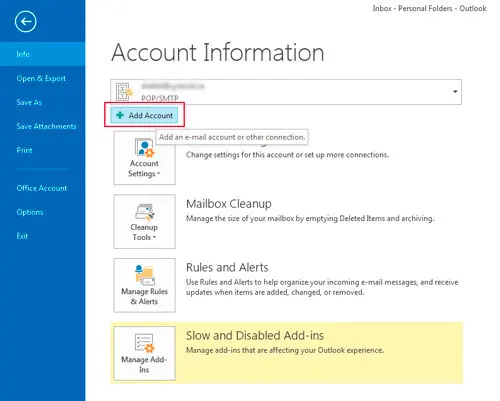Click the 'Manage add-ins that are affecting' description
The height and width of the screenshot is (401, 500).
click(x=285, y=350)
